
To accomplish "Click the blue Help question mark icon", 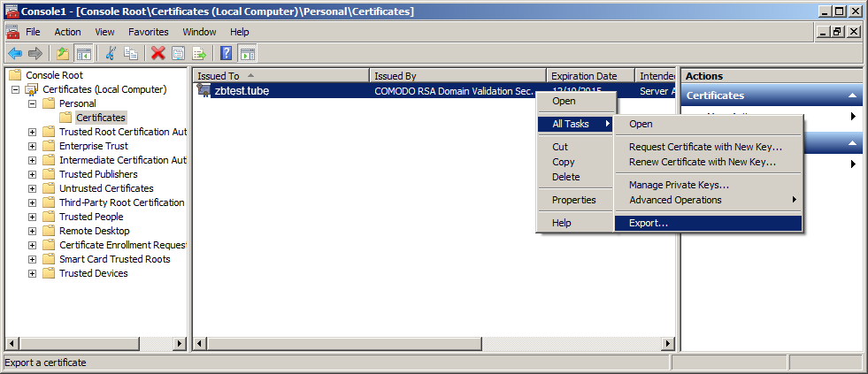I will click(x=227, y=53).
